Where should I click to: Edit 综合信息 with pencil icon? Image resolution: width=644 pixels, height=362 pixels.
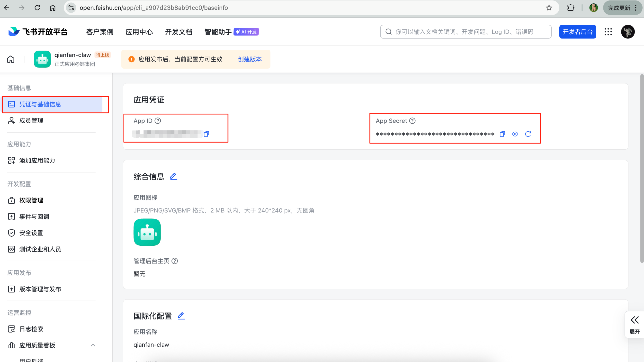point(173,176)
